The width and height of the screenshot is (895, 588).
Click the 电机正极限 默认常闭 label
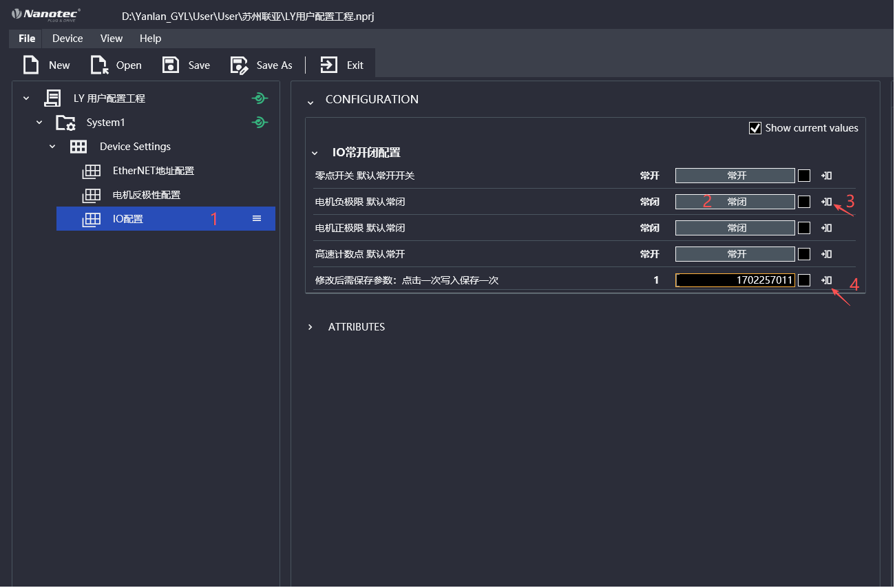point(359,228)
